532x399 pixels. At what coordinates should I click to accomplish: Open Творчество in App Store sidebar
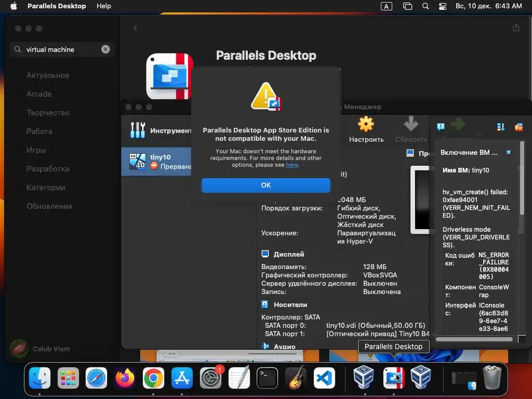point(48,113)
